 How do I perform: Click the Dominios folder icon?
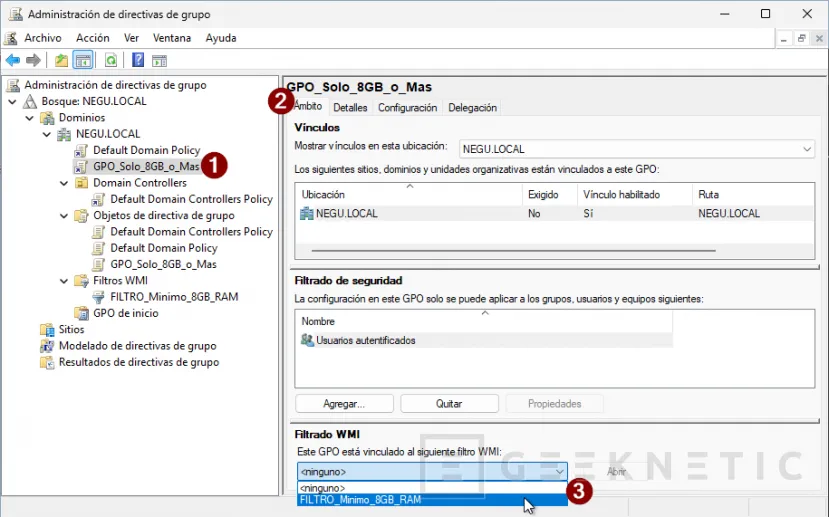[47, 117]
